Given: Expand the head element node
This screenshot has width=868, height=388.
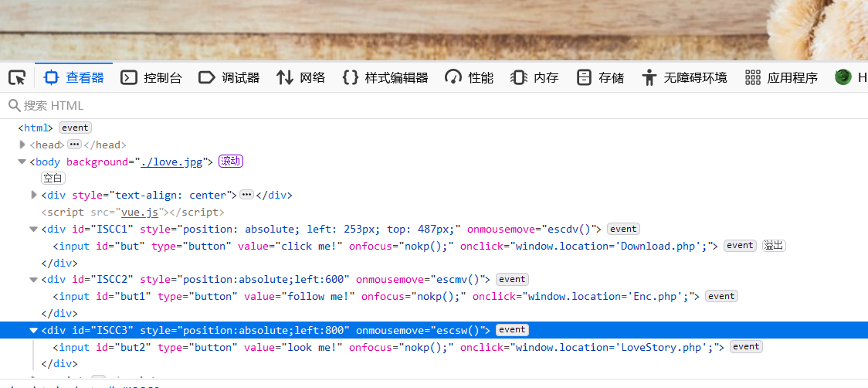Looking at the screenshot, I should point(22,145).
